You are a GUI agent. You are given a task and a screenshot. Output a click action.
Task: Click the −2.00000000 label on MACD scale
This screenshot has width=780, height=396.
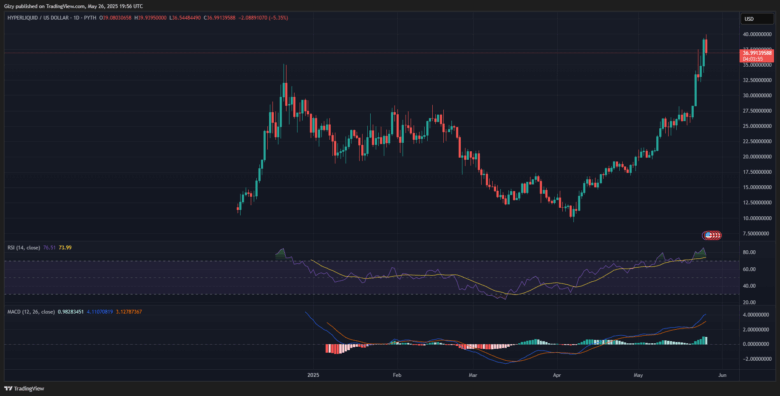pyautogui.click(x=757, y=359)
